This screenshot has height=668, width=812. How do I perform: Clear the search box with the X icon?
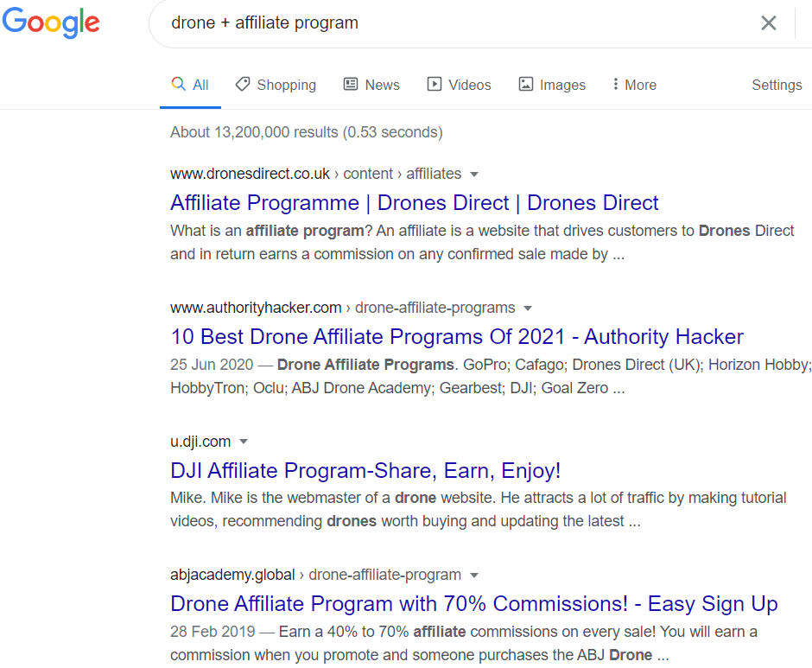pos(769,22)
